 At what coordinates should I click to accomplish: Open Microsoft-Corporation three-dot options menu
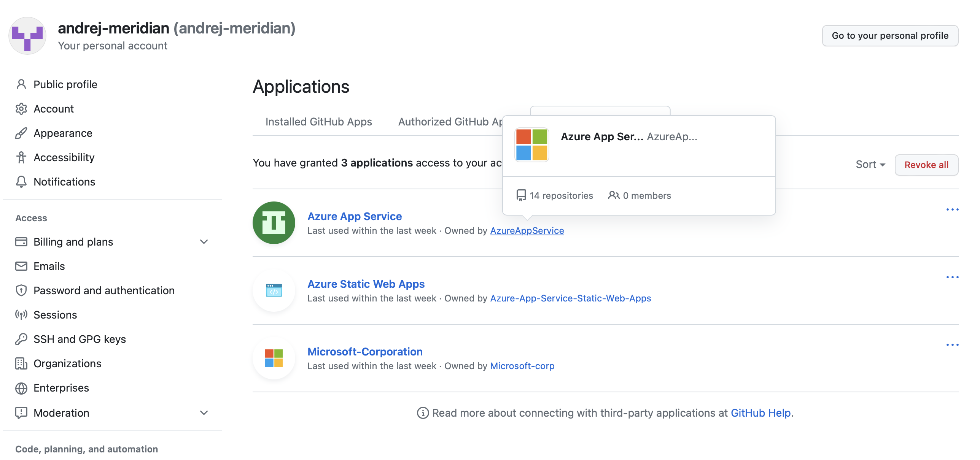[x=952, y=345]
